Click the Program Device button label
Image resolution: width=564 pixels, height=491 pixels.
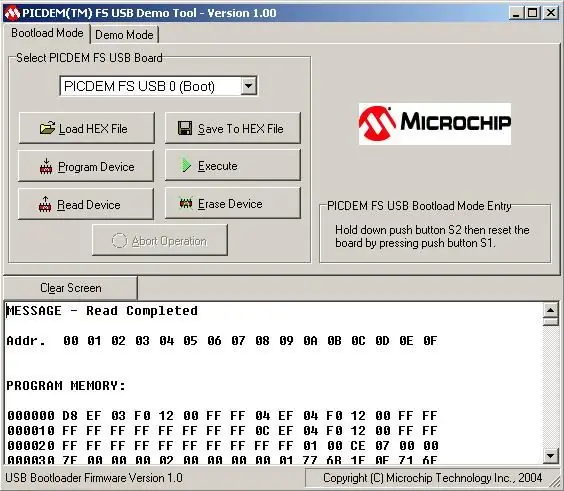click(96, 167)
